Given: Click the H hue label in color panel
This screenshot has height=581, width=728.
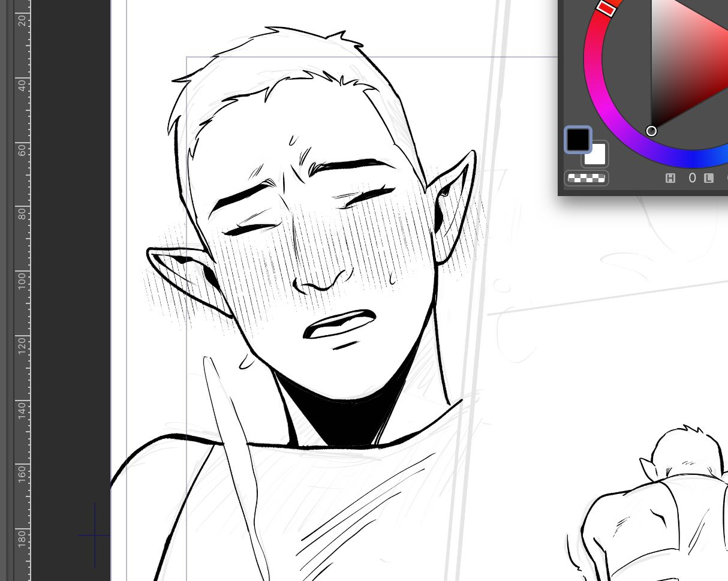Looking at the screenshot, I should [x=670, y=178].
